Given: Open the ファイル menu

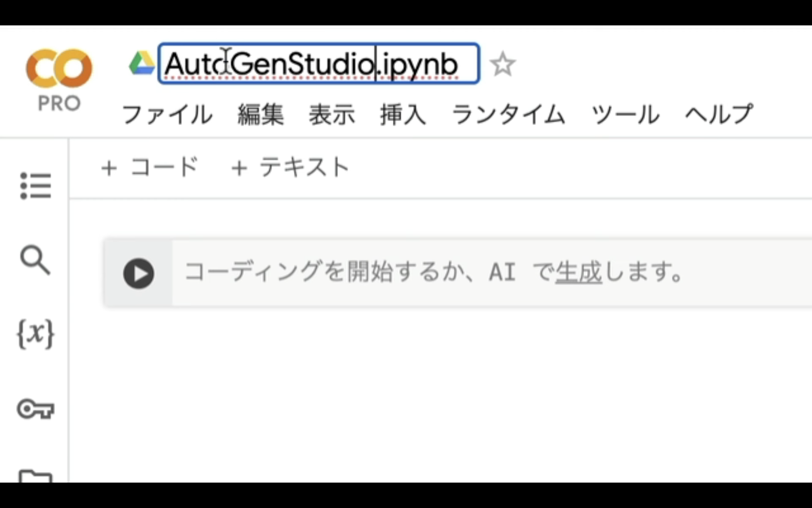Looking at the screenshot, I should point(167,115).
